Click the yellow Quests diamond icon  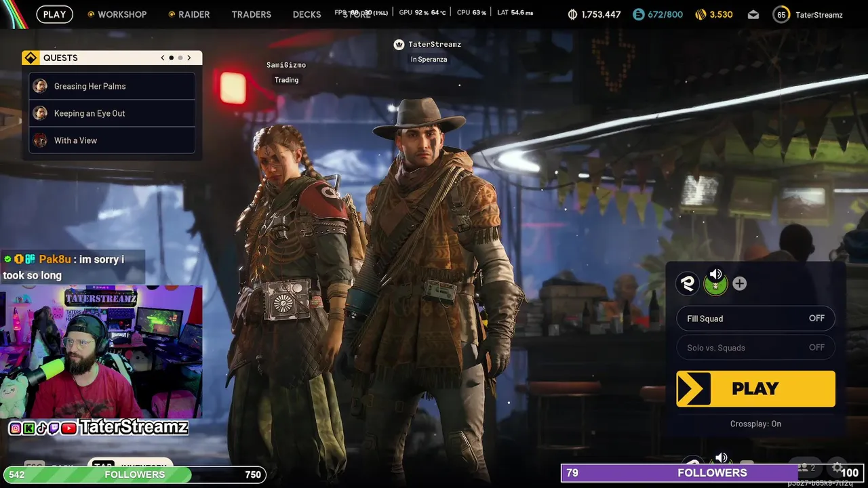click(x=31, y=58)
